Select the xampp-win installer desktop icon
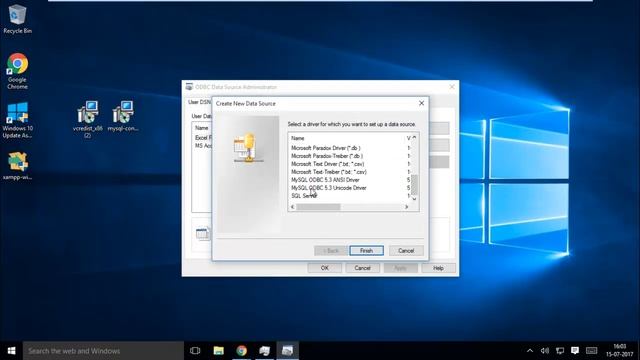640x360 pixels. point(17,166)
